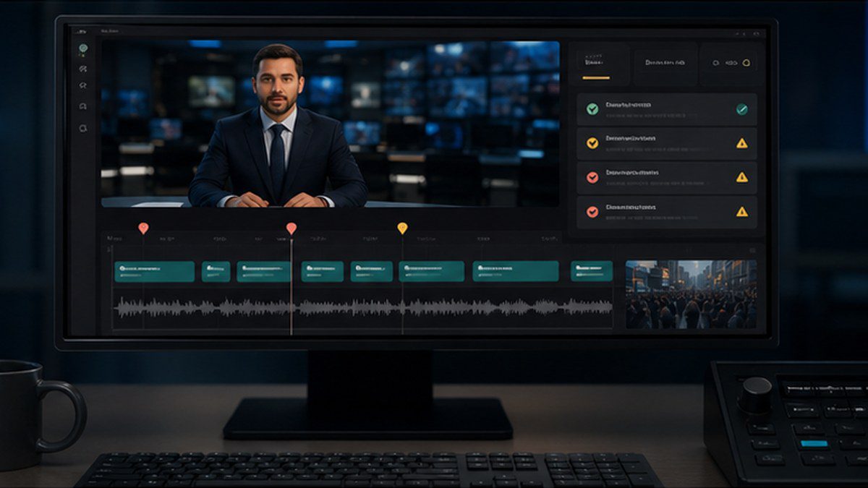
Task: Open the panel tab with the yellow underline
Action: tap(599, 64)
